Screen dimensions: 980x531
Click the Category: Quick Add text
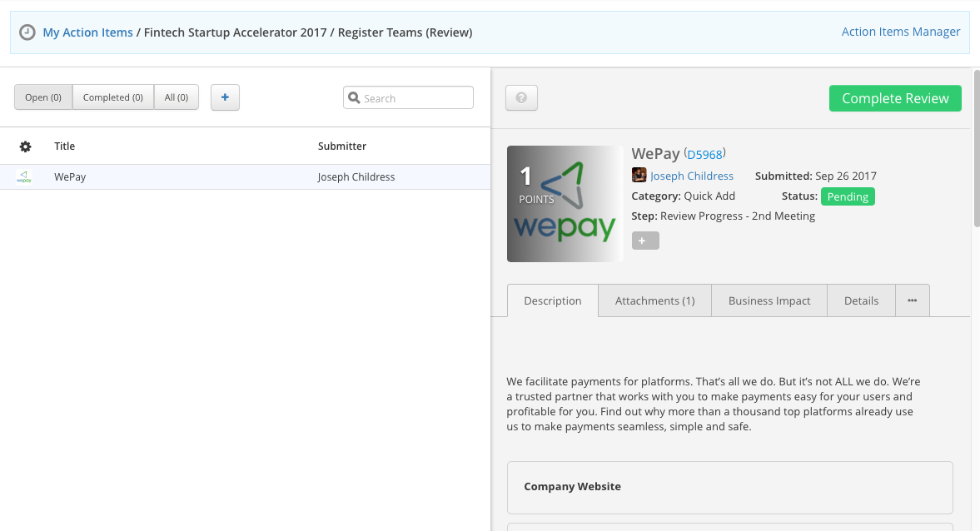click(683, 196)
